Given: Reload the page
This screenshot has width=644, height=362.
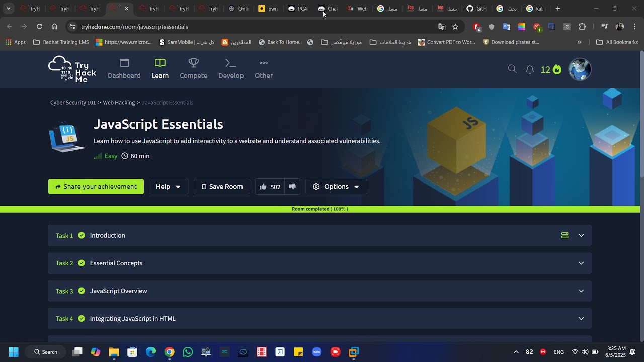Looking at the screenshot, I should click(39, 27).
